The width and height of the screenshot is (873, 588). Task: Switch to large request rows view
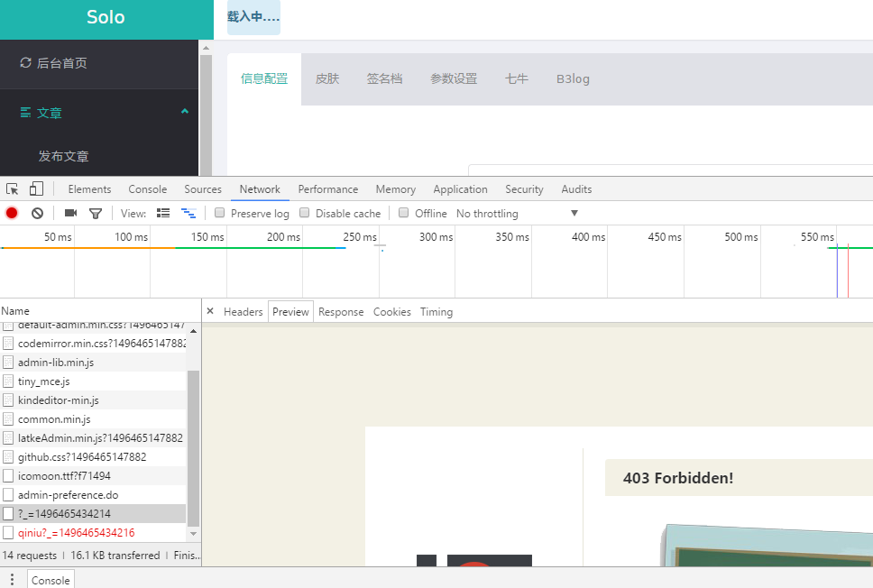coord(163,213)
